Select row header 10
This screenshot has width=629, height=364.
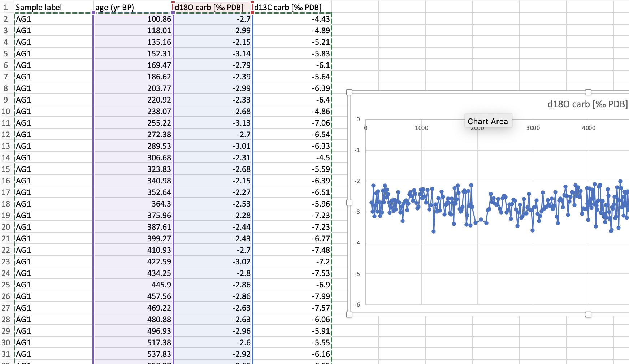point(6,111)
